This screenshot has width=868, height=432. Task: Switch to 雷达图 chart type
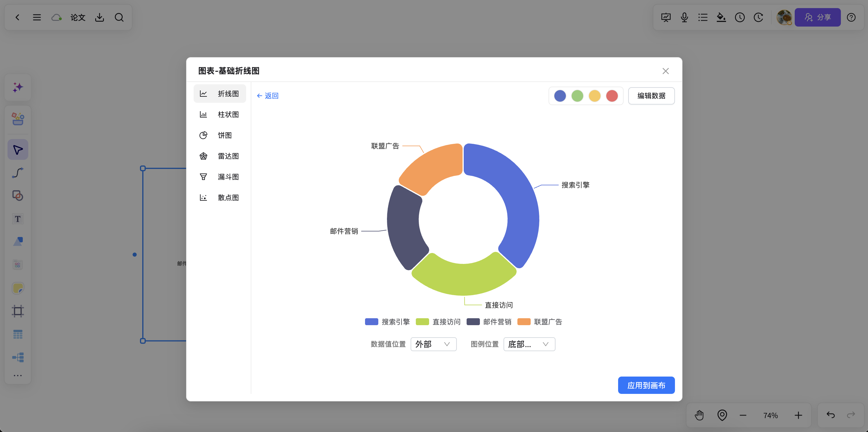220,156
